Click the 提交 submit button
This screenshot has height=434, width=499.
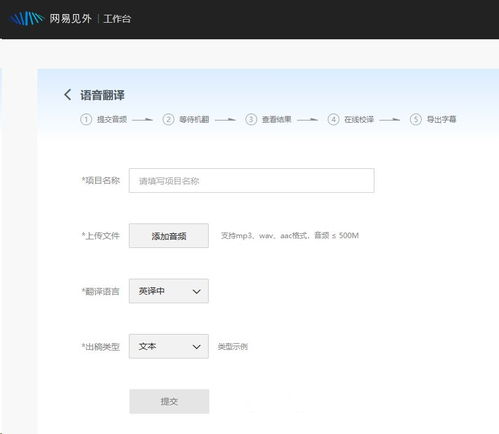[x=169, y=401]
